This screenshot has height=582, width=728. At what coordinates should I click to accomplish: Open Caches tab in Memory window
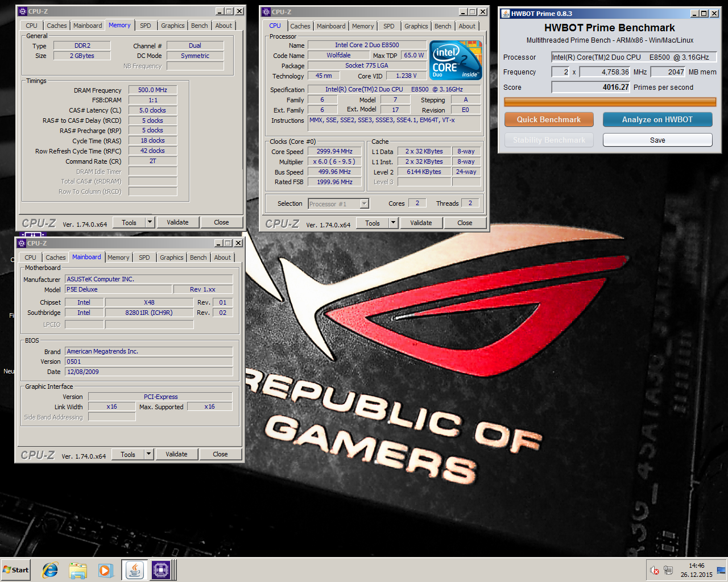(x=57, y=26)
